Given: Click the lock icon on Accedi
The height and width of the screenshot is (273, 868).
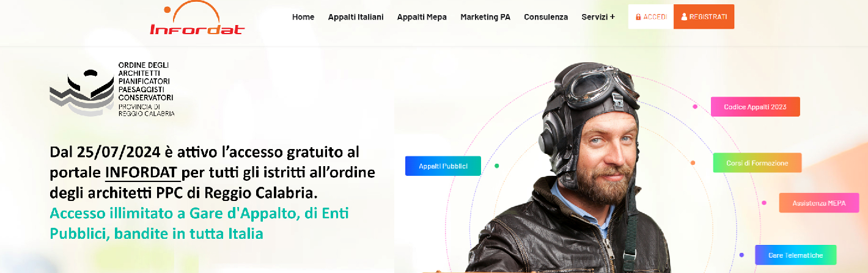Looking at the screenshot, I should coord(638,17).
